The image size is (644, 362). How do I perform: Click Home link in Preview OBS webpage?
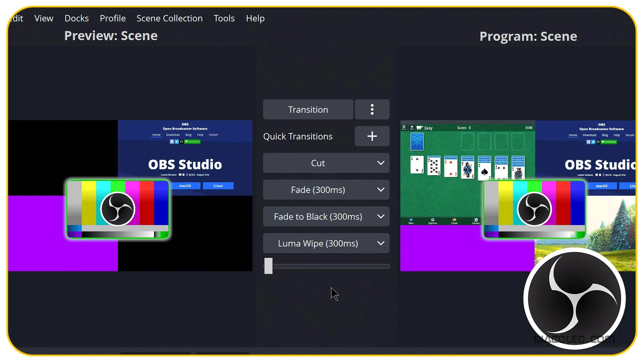156,135
